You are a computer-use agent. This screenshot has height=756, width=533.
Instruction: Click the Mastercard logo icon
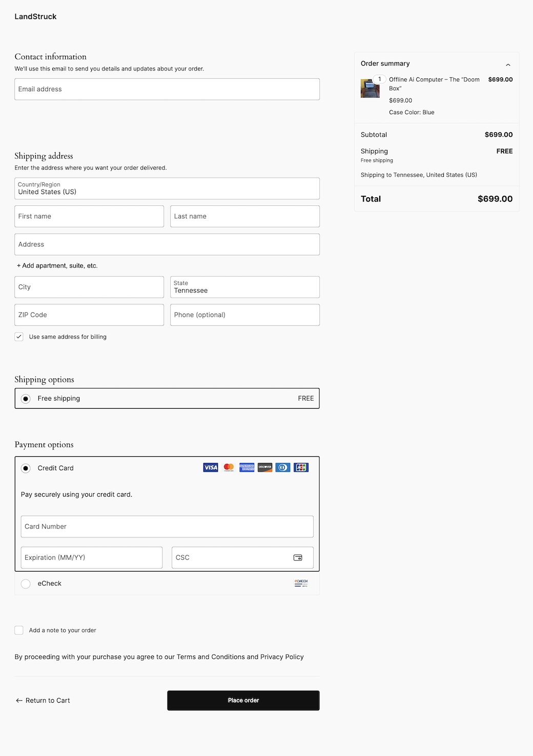pos(229,468)
